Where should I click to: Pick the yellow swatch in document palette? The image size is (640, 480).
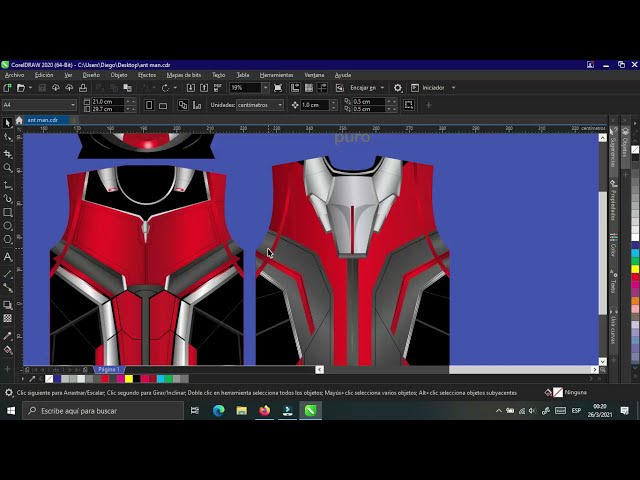[129, 379]
